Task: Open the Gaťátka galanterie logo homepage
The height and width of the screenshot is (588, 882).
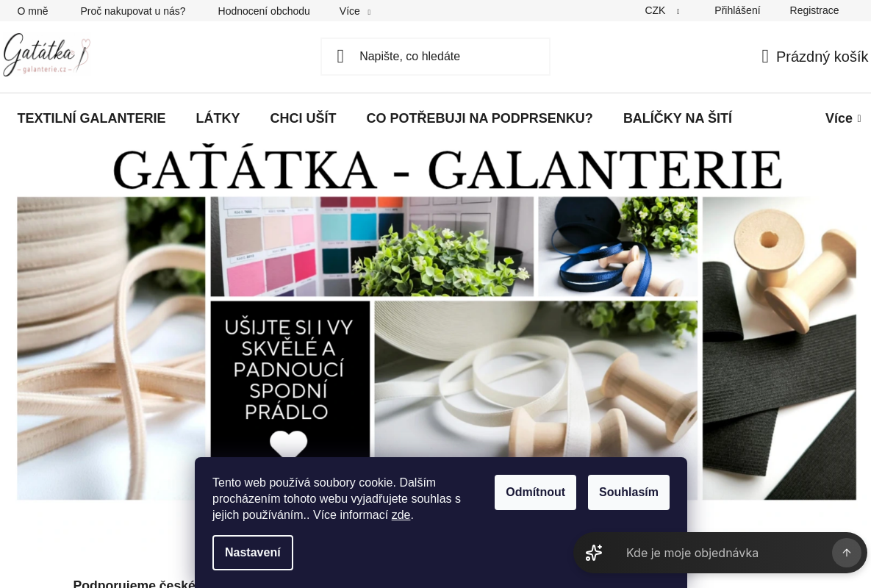Action: 46,55
